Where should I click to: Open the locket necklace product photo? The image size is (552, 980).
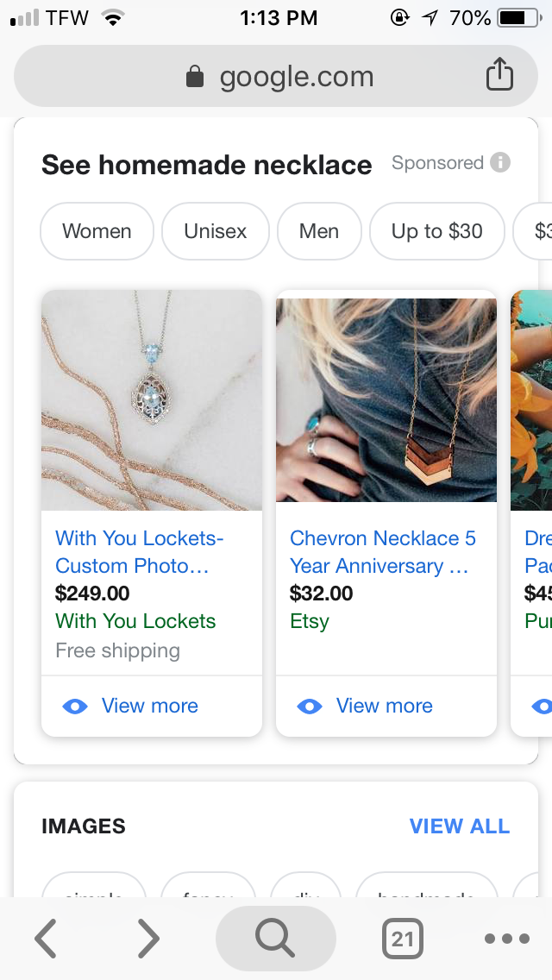point(152,400)
